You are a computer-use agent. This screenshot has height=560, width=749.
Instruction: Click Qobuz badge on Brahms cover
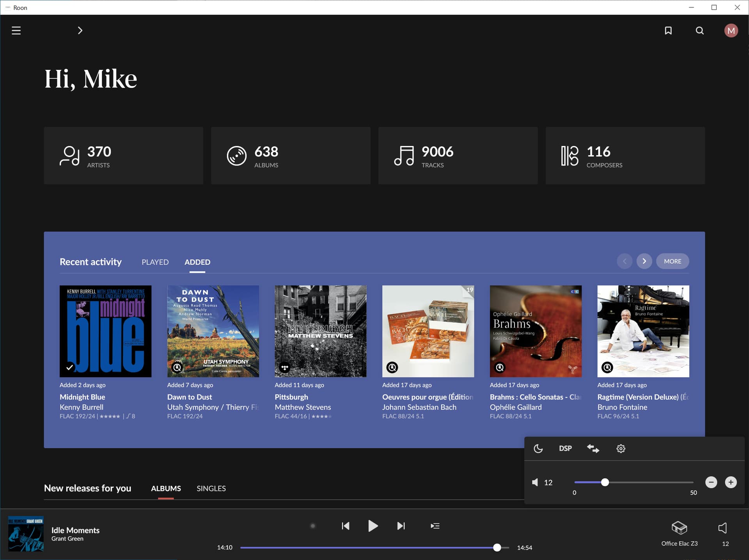pyautogui.click(x=500, y=367)
